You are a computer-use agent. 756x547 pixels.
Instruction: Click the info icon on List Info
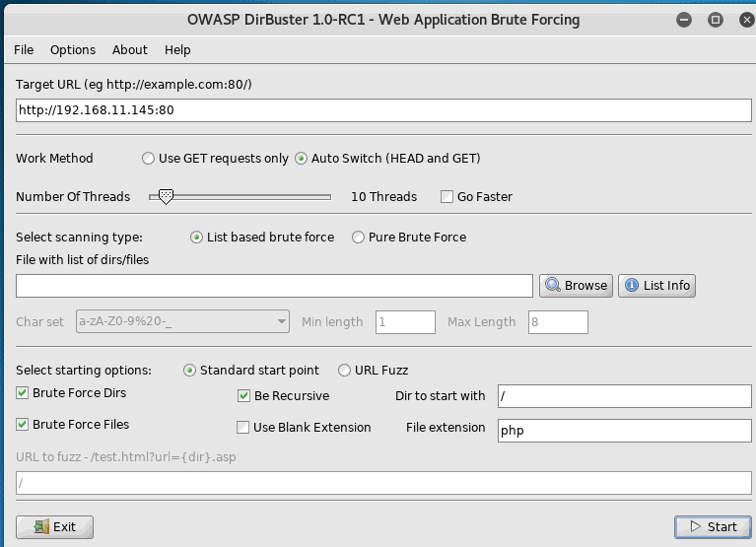point(632,285)
